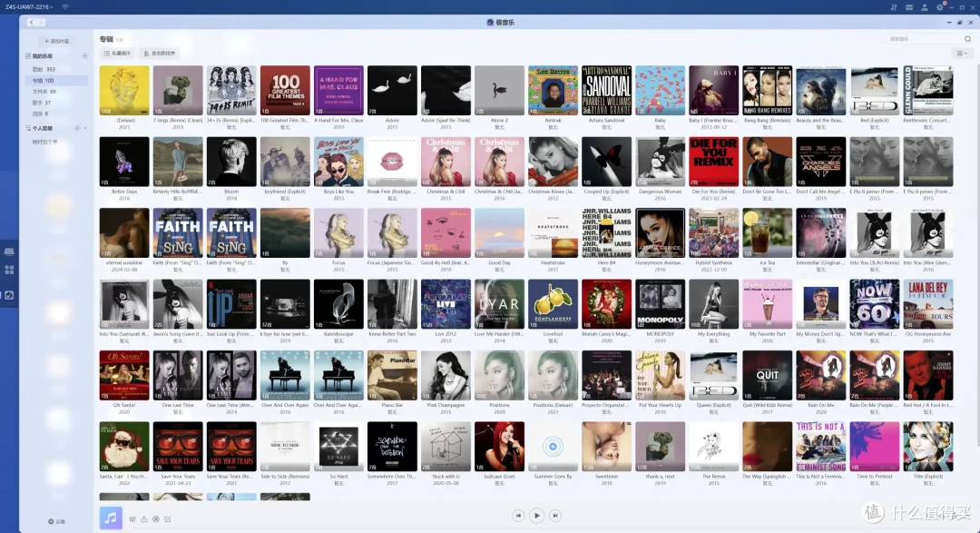
Task: Click the add-content plus button in sidebar
Action: [x=56, y=41]
